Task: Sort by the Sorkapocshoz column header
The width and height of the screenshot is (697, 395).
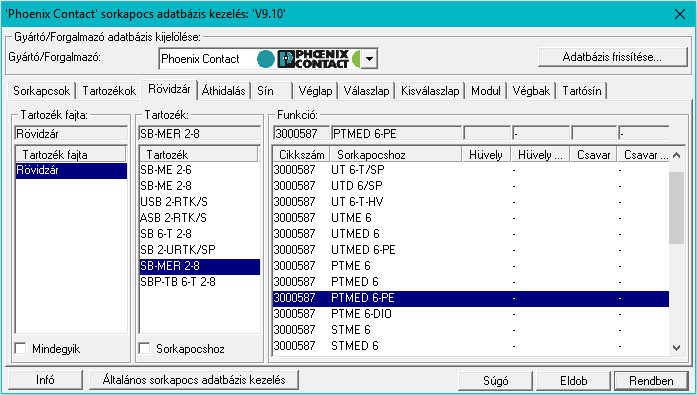Action: pyautogui.click(x=396, y=155)
